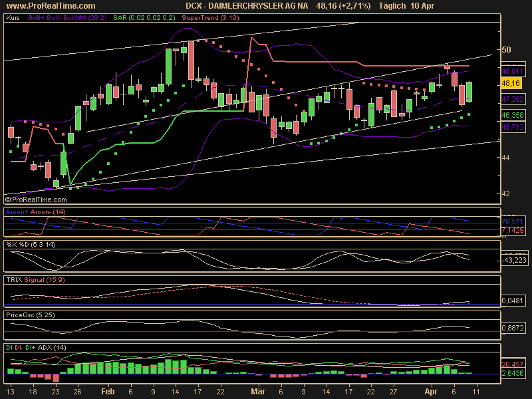Select the DCX - DAIMLERCHRYSLER AG NA title
Viewport: 532px width, 399px height.
[247, 6]
